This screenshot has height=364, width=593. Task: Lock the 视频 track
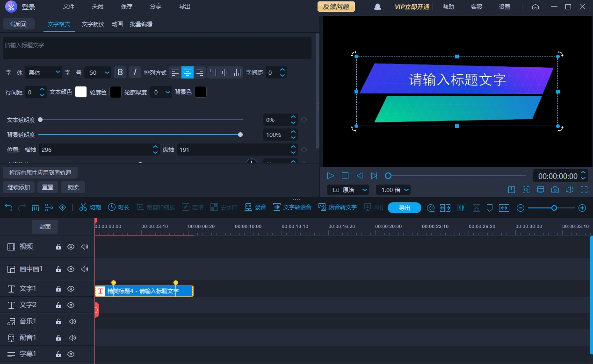click(x=58, y=247)
